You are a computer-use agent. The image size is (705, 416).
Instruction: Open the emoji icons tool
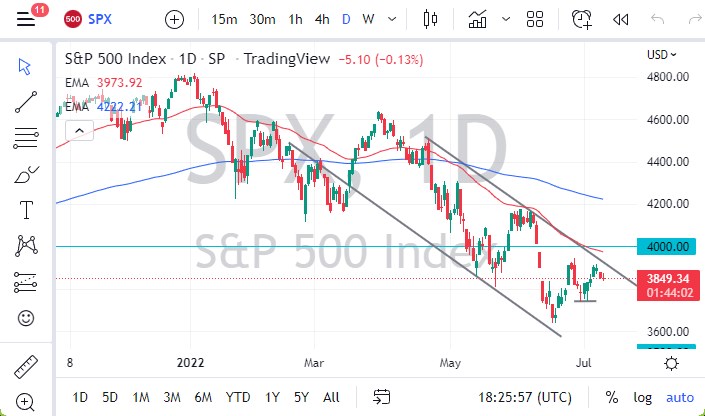coord(27,319)
